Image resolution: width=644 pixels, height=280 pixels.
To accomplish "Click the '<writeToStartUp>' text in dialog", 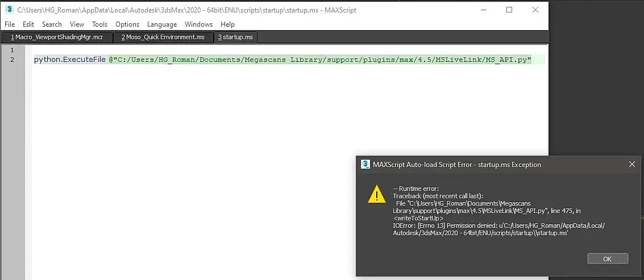I will pos(418,218).
